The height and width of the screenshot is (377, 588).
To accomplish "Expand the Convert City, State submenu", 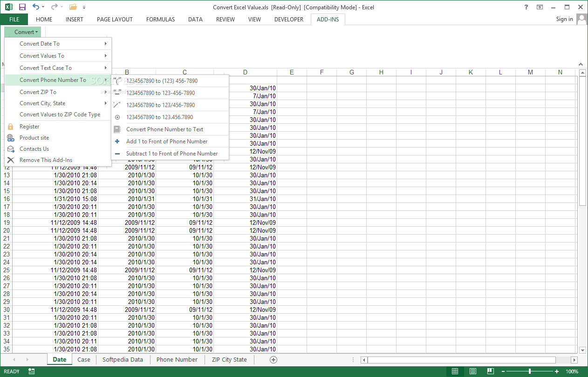I will click(x=58, y=103).
